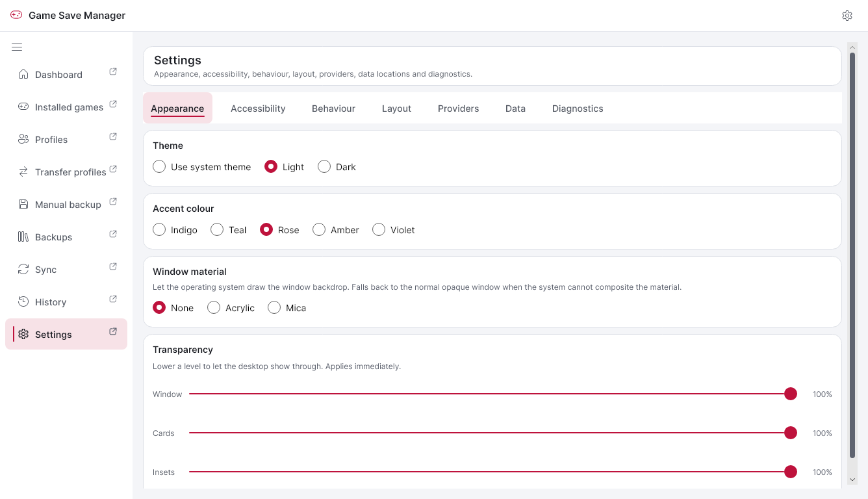Open settings gear in the title bar
The width and height of the screenshot is (868, 499).
(x=847, y=16)
